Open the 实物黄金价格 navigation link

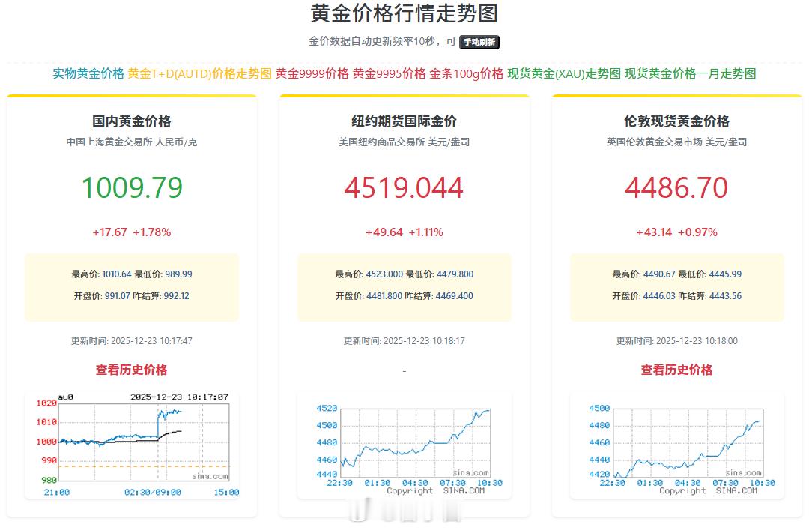(87, 74)
